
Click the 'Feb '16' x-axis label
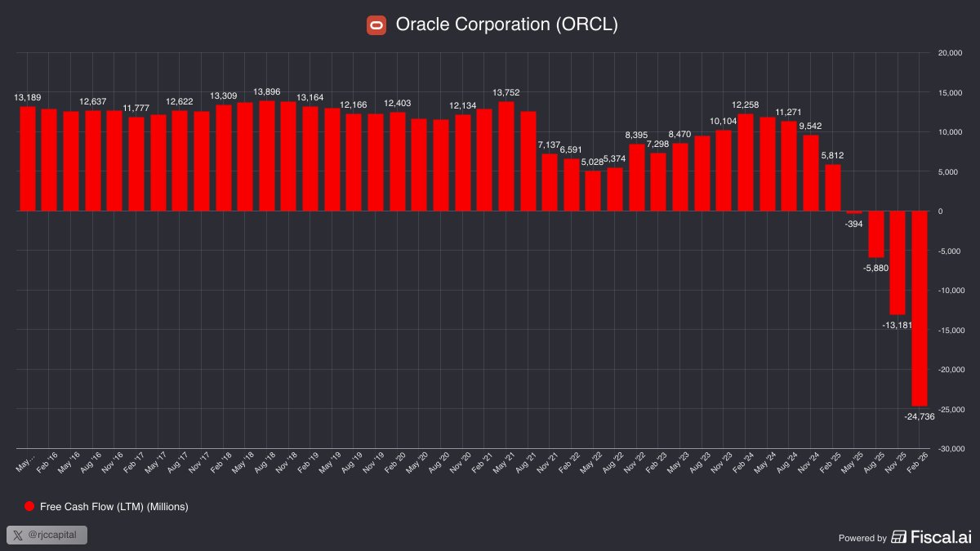[46, 464]
